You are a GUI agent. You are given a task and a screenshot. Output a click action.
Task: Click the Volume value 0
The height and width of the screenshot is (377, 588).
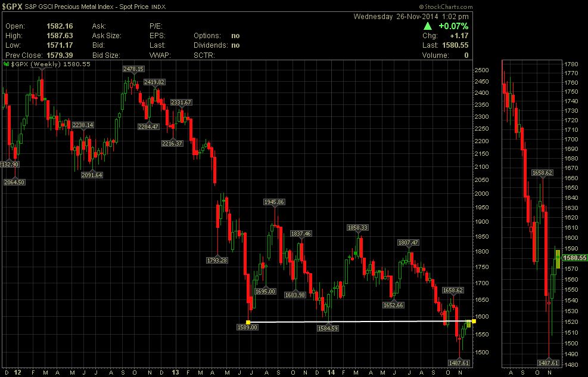[x=466, y=55]
